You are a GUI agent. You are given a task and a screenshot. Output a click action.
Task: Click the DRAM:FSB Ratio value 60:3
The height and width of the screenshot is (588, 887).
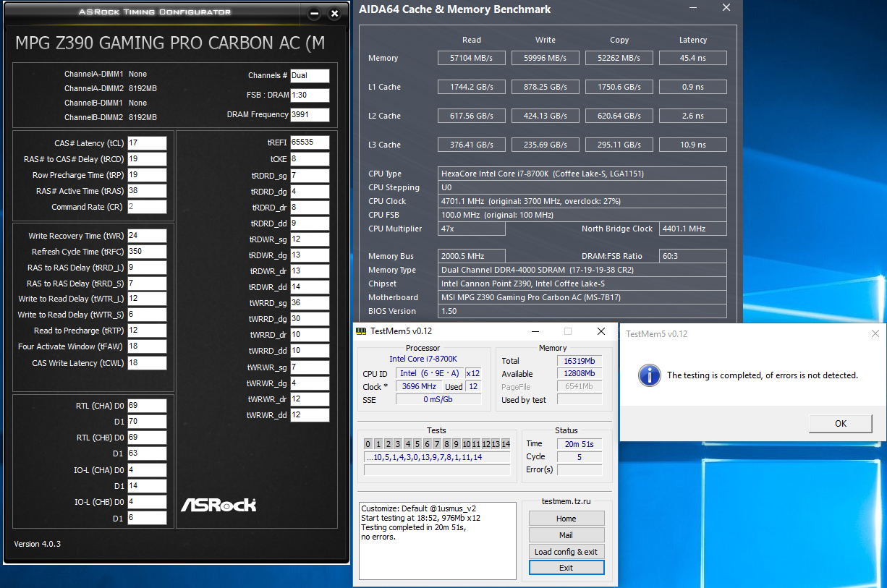[x=693, y=256]
